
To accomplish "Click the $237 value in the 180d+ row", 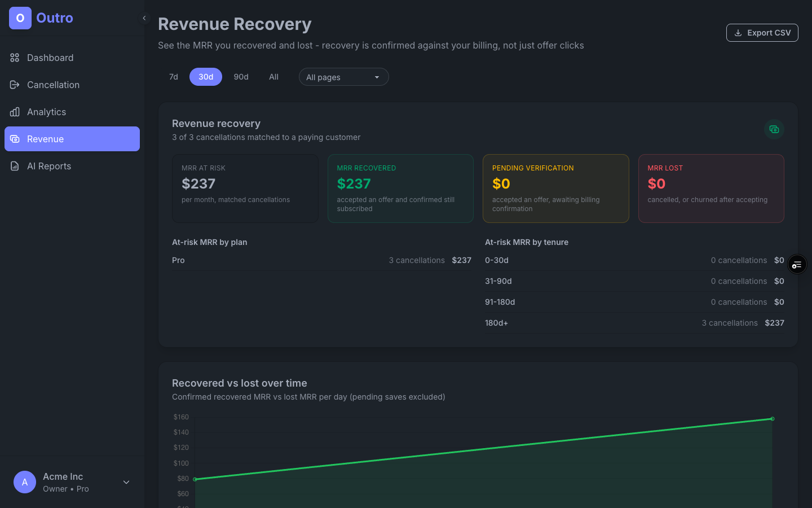I will (x=774, y=323).
